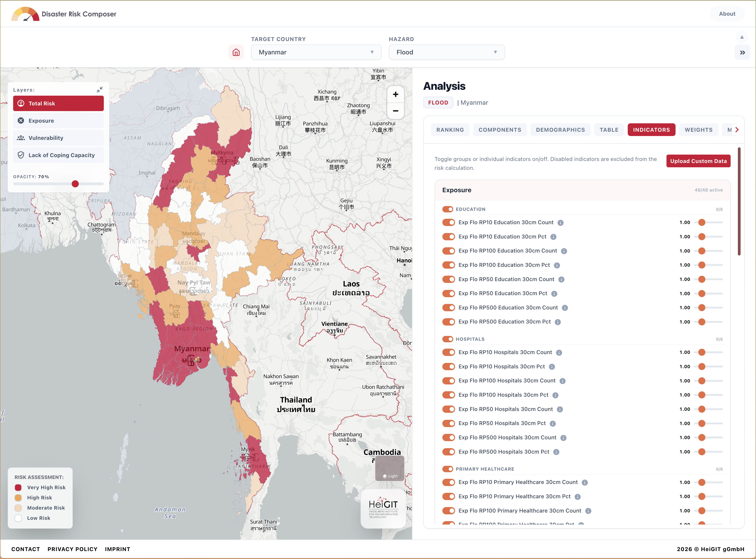Switch to the WEIGHTS tab
Image resolution: width=756 pixels, height=559 pixels.
pos(698,130)
